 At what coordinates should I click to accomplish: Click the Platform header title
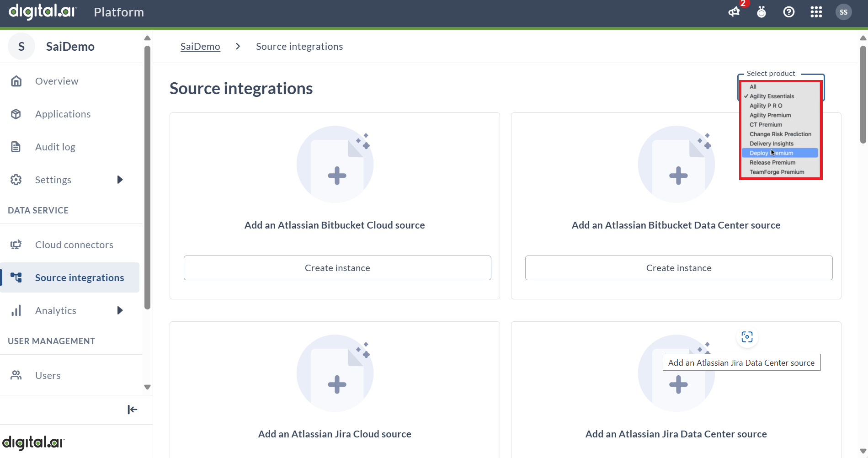click(119, 12)
